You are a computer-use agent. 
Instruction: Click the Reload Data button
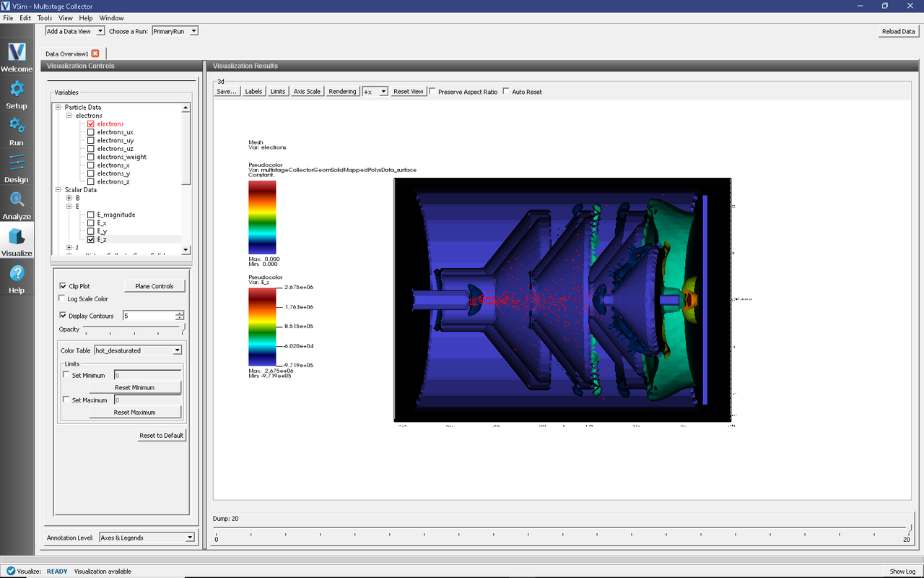point(898,31)
